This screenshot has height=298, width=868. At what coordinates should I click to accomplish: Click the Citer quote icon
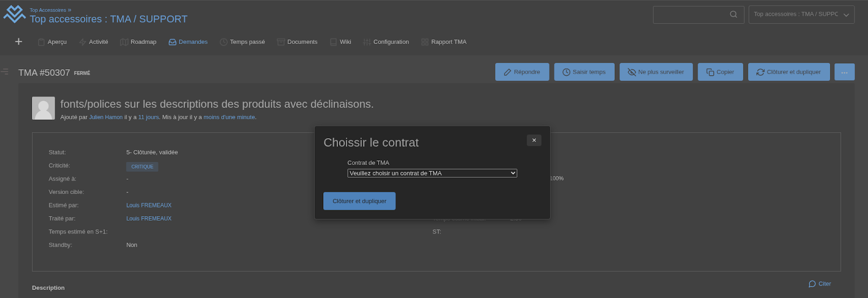pos(812,284)
